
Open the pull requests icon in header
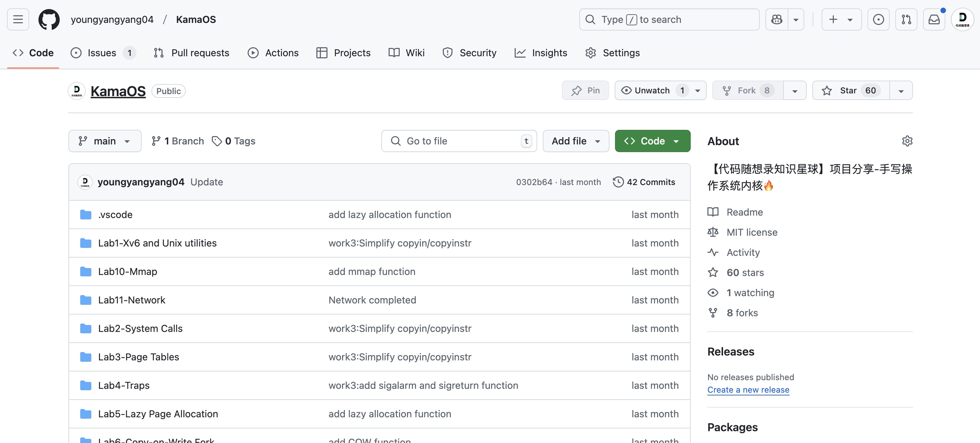[x=906, y=19]
